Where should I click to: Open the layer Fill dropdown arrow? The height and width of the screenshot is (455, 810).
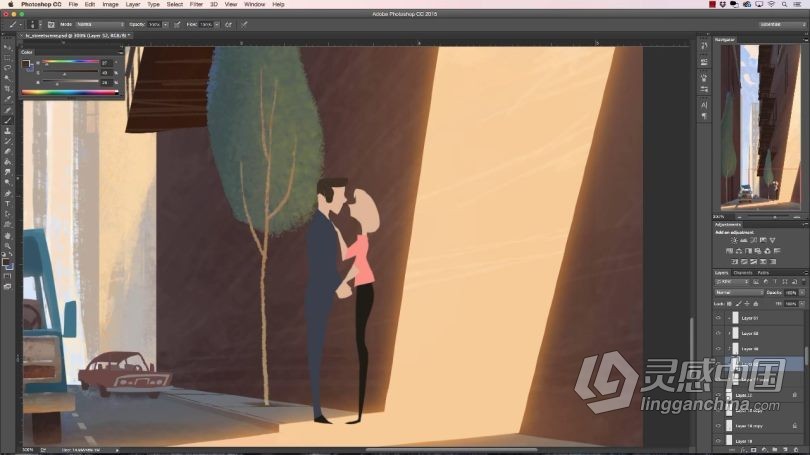click(x=802, y=304)
